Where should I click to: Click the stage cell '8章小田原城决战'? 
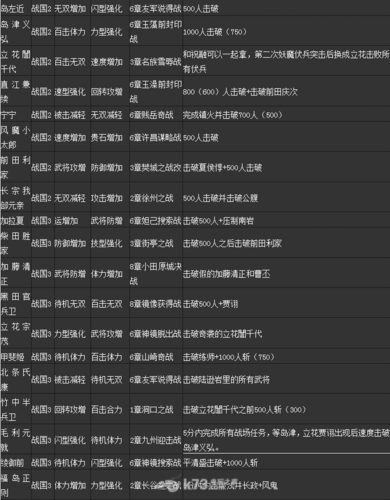pyautogui.click(x=155, y=274)
